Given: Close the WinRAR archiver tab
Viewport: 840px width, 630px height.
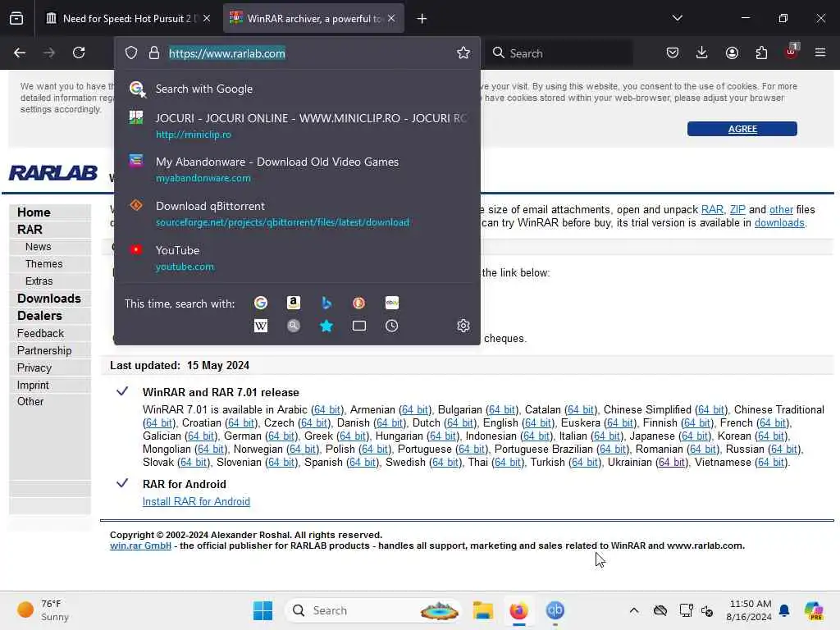Looking at the screenshot, I should [x=391, y=19].
